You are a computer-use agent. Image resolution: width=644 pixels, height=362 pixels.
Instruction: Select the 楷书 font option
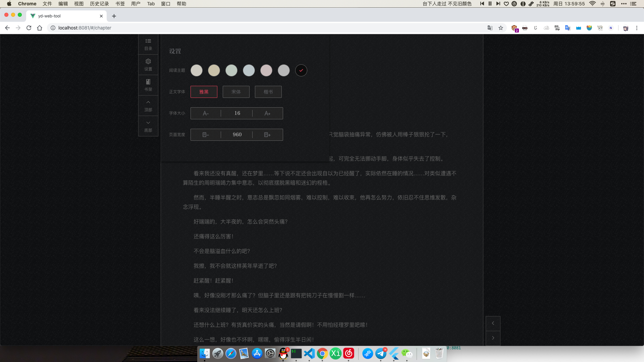pyautogui.click(x=268, y=92)
